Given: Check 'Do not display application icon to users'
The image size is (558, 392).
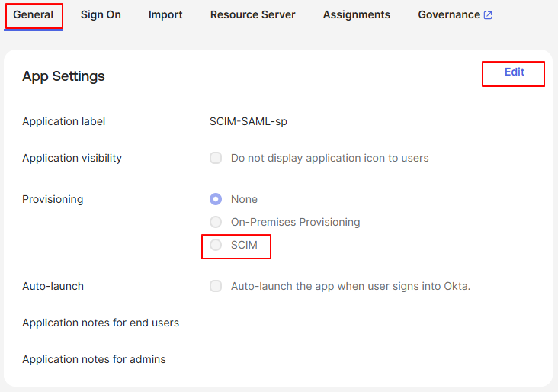Looking at the screenshot, I should click(x=216, y=158).
